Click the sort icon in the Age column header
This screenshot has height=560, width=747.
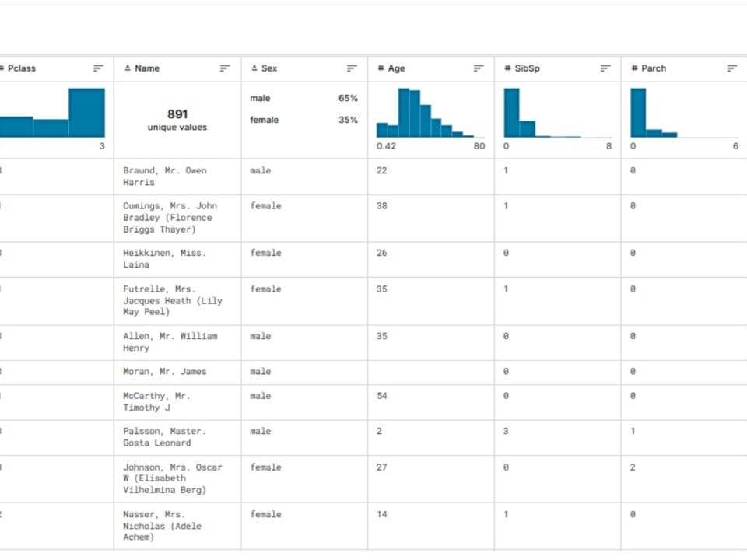click(x=479, y=68)
